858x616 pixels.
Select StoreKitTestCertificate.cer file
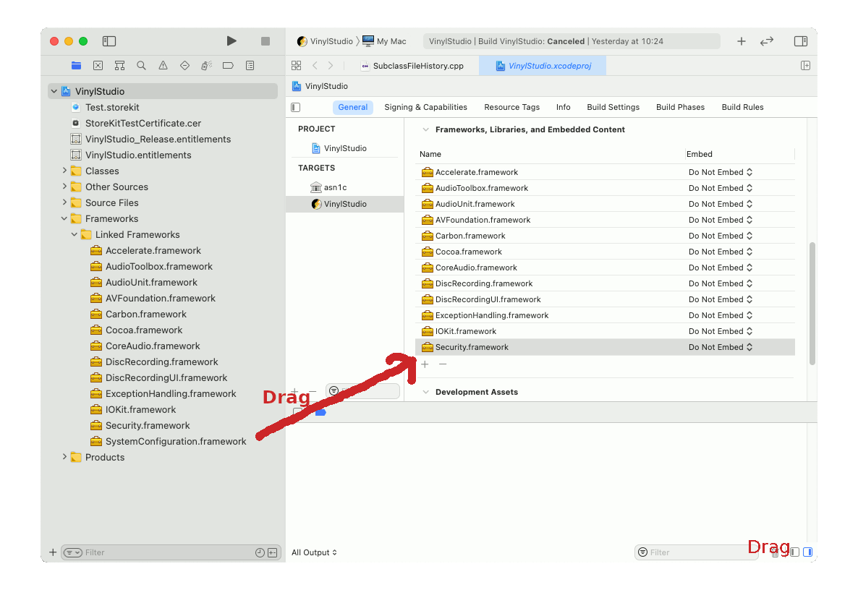[143, 123]
